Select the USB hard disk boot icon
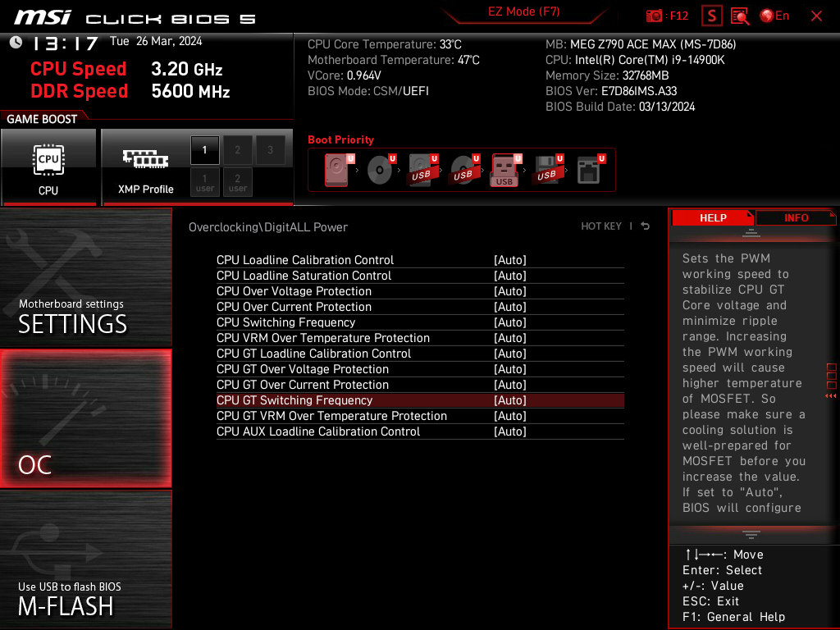 (422, 170)
